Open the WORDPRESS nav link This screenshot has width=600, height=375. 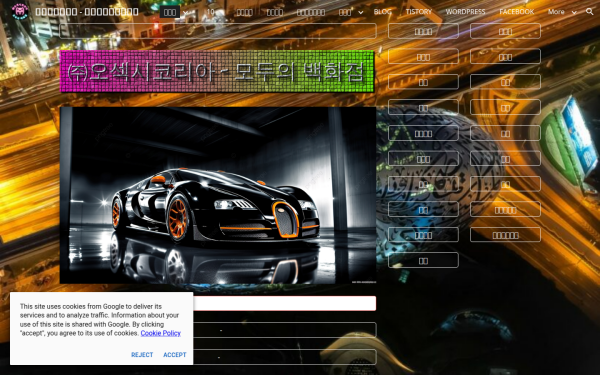click(x=465, y=12)
